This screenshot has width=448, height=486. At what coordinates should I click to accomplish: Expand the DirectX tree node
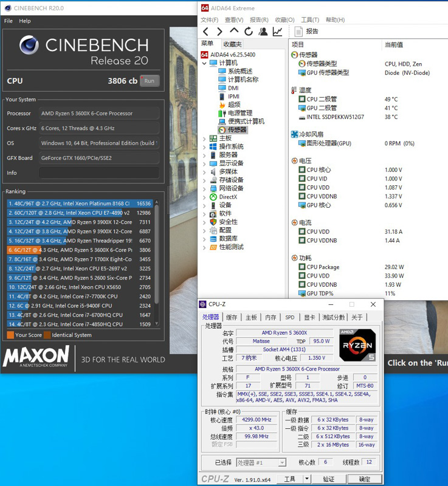(204, 197)
